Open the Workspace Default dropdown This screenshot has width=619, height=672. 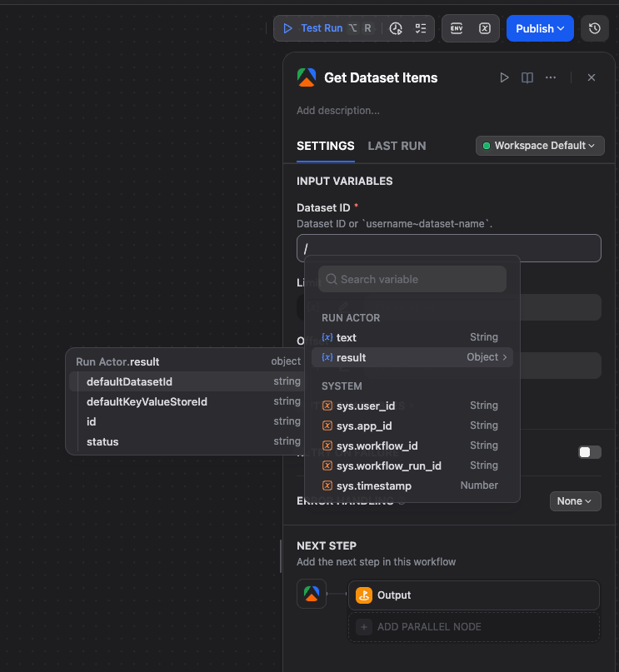click(x=539, y=145)
